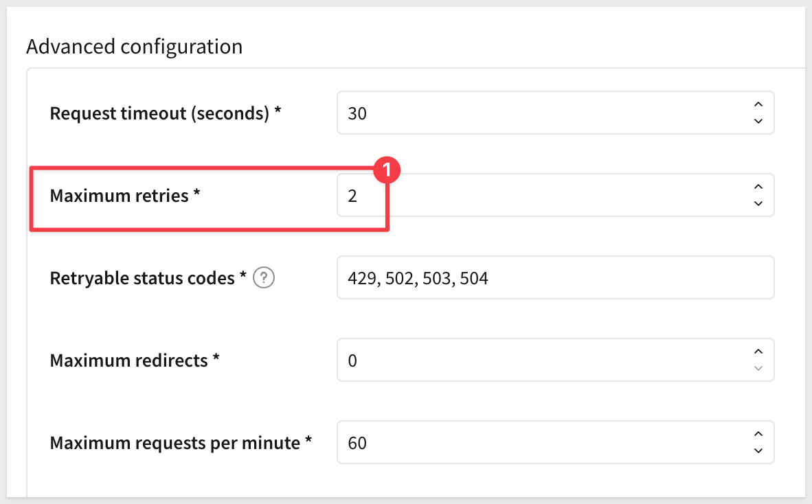Decrease Maximum requests per minute

[x=758, y=450]
